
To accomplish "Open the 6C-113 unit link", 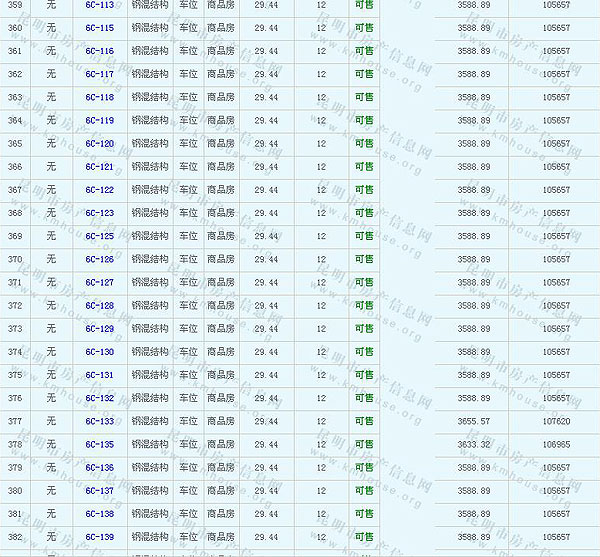I will click(x=99, y=5).
